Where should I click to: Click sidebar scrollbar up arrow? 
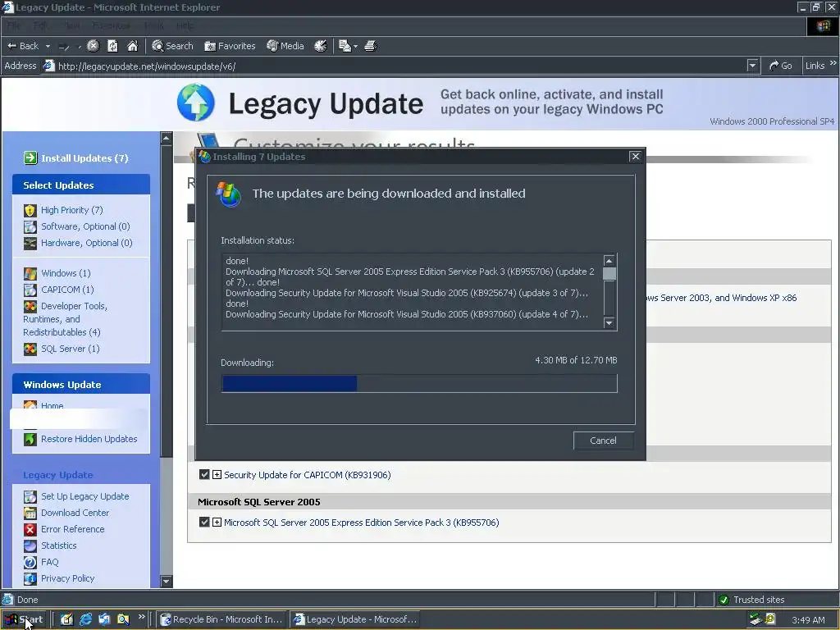coord(166,138)
